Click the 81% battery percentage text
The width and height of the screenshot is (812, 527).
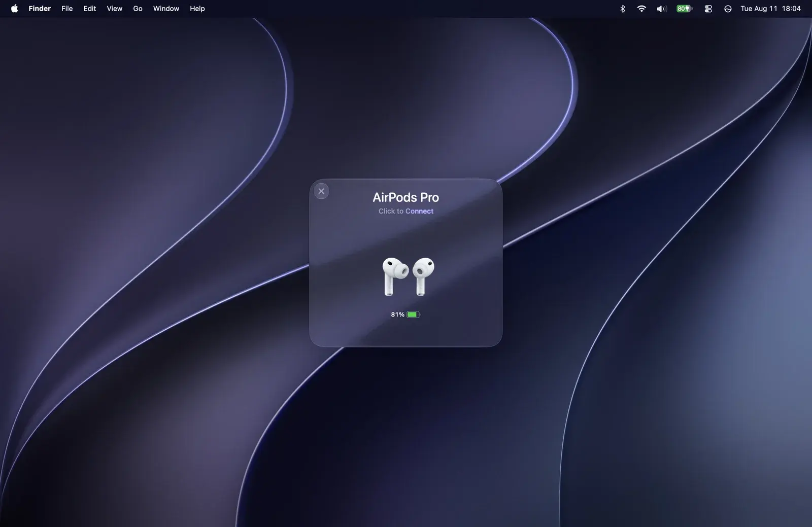click(x=397, y=314)
